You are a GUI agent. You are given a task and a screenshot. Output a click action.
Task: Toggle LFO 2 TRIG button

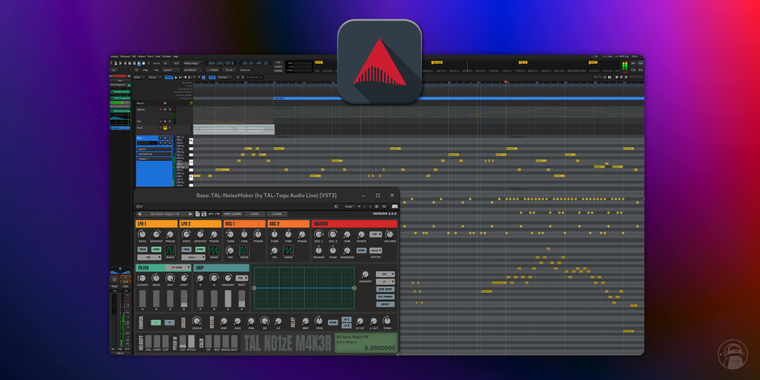(x=187, y=249)
